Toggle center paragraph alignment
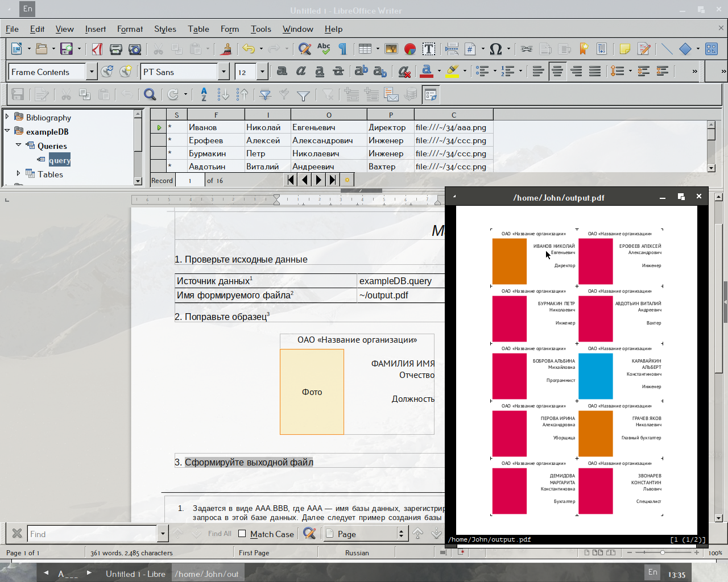Viewport: 728px width, 582px height. click(557, 72)
